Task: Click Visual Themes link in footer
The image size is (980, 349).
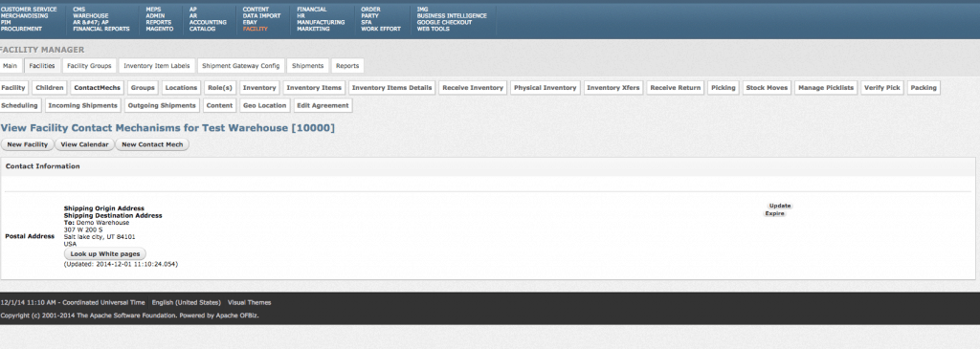Action: (x=250, y=302)
